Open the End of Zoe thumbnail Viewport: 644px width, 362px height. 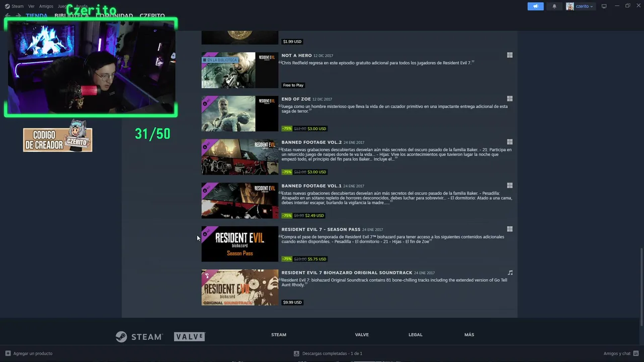point(239,114)
